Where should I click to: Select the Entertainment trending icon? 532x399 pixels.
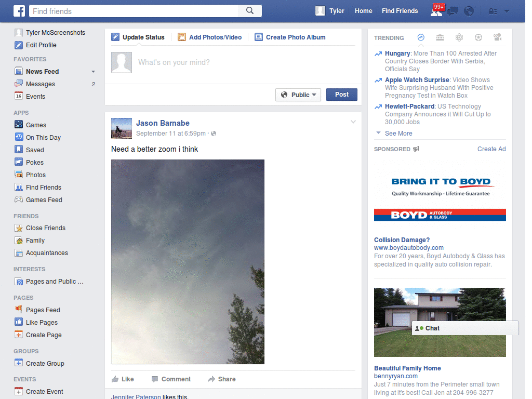(x=497, y=37)
